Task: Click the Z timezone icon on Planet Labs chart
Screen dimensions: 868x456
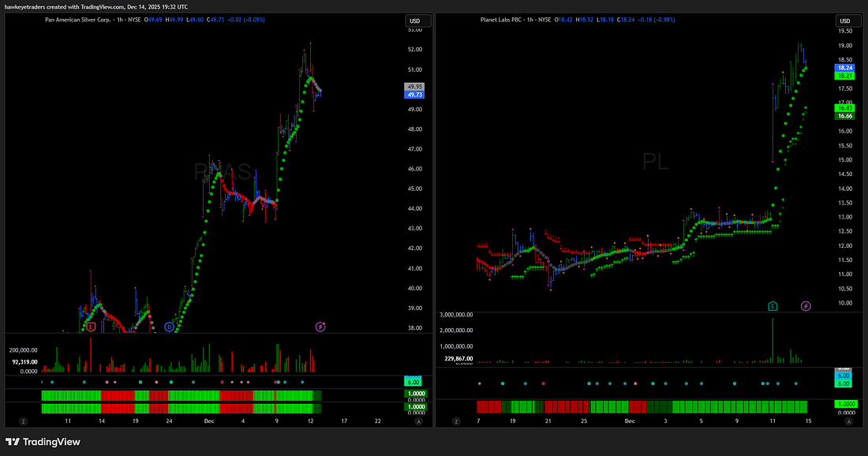Action: (x=456, y=421)
